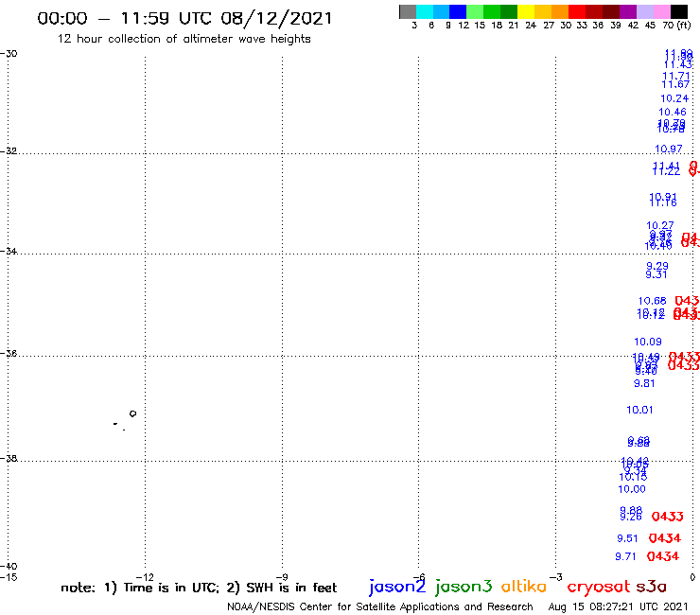Image resolution: width=700 pixels, height=615 pixels.
Task: Click the wave height value 9.71
Action: tap(625, 556)
